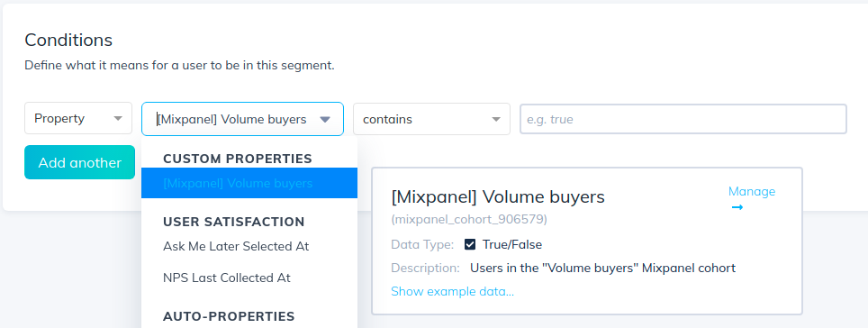This screenshot has width=868, height=328.
Task: Click the Manage arrow icon
Action: click(737, 207)
